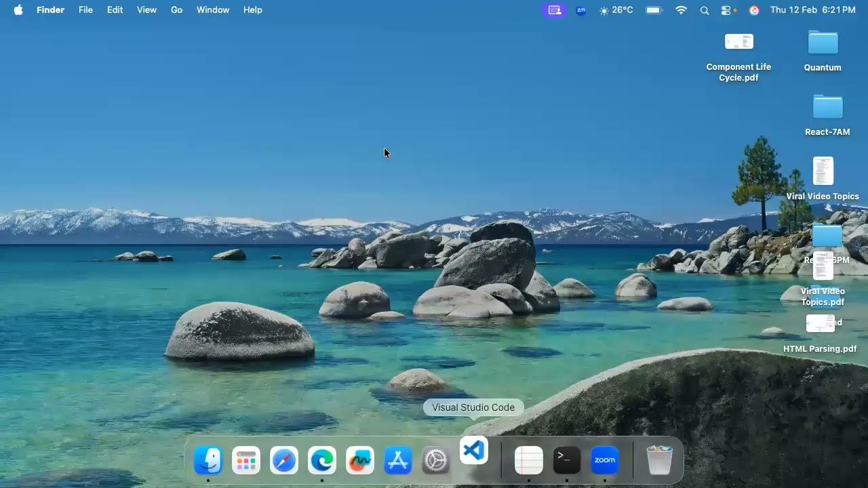Launch Microsoft Edge from the Dock
Viewport: 868px width, 488px height.
322,461
